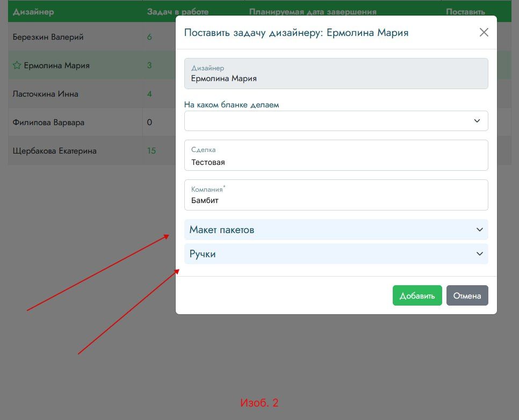The image size is (519, 420).
Task: Select the Ласточкина Инна row
Action: click(46, 94)
